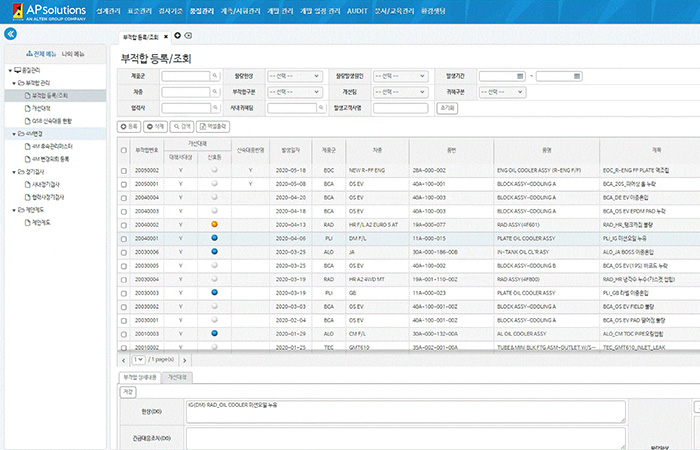This screenshot has height=450, width=700.
Task: Open the 불량발생원인 select dropdown
Action: (400, 76)
